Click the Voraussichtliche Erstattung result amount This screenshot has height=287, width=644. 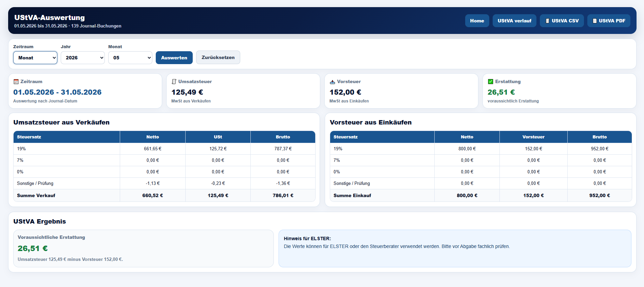pyautogui.click(x=33, y=248)
